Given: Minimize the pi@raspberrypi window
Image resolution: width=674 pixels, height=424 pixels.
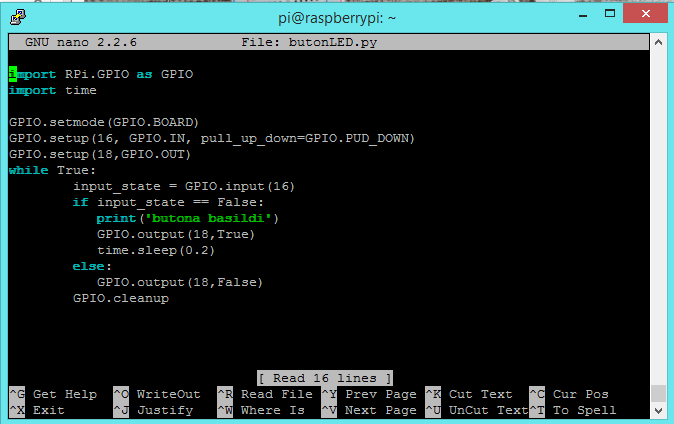Looking at the screenshot, I should click(x=583, y=15).
